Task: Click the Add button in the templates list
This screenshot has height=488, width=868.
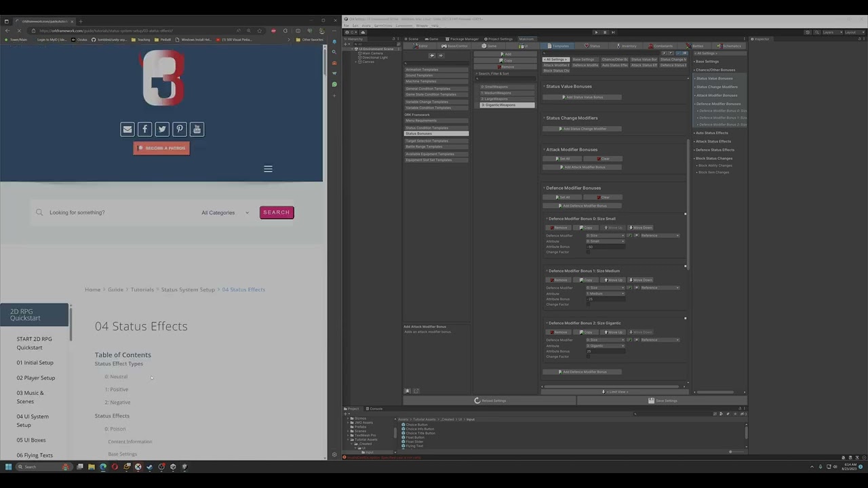Action: pyautogui.click(x=505, y=54)
